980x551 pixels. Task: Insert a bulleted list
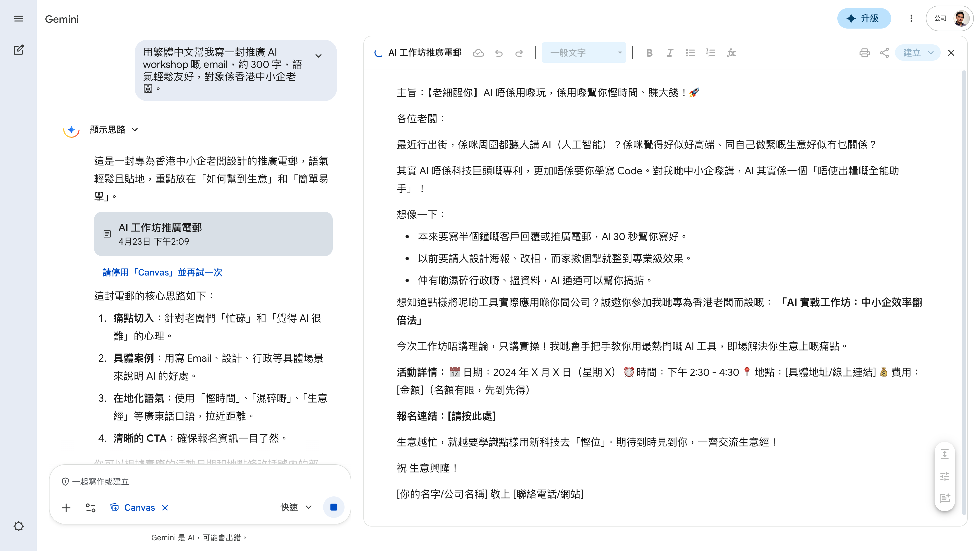pyautogui.click(x=690, y=53)
